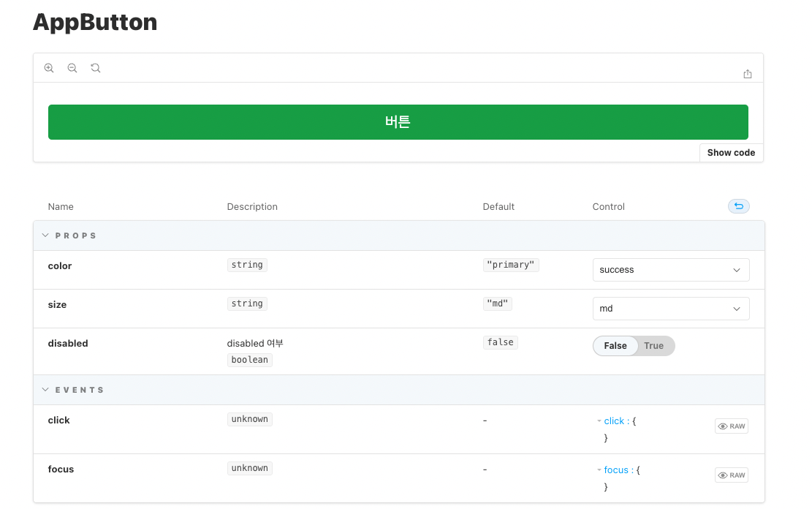Collapse the focus object tree

click(x=599, y=470)
